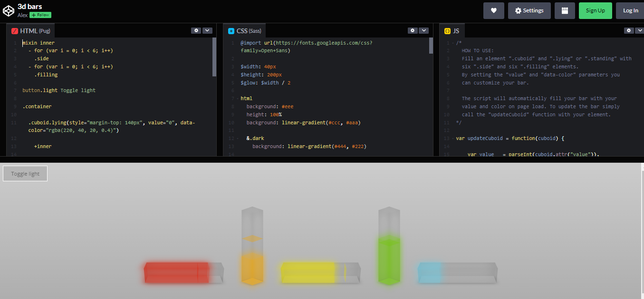Collapse the CSS panel via its chevron
Image resolution: width=644 pixels, height=299 pixels.
(x=423, y=30)
